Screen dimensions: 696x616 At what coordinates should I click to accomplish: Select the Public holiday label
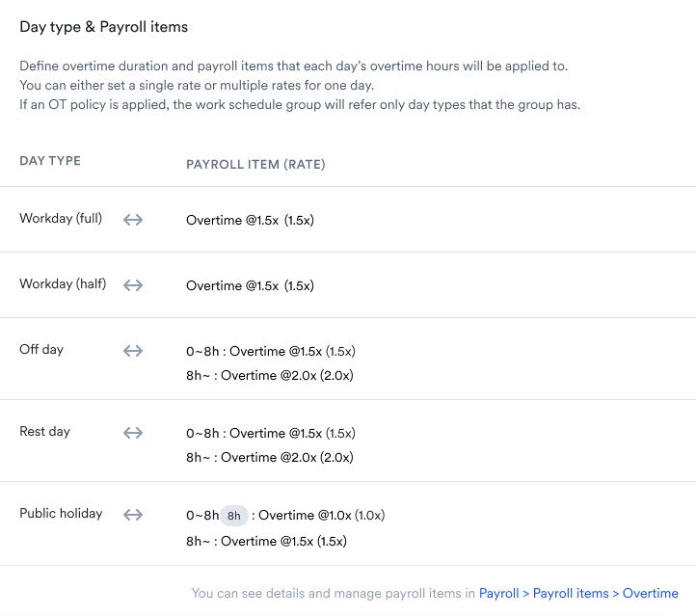click(x=61, y=514)
